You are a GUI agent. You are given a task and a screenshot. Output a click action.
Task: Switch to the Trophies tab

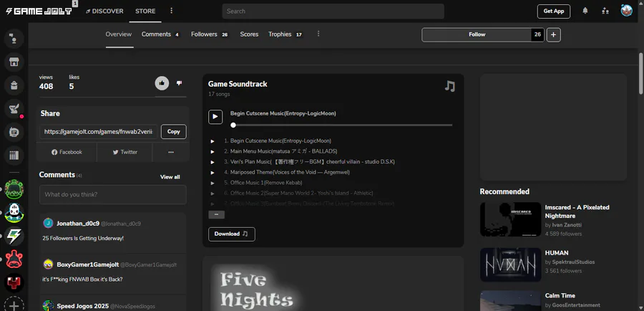click(x=286, y=34)
